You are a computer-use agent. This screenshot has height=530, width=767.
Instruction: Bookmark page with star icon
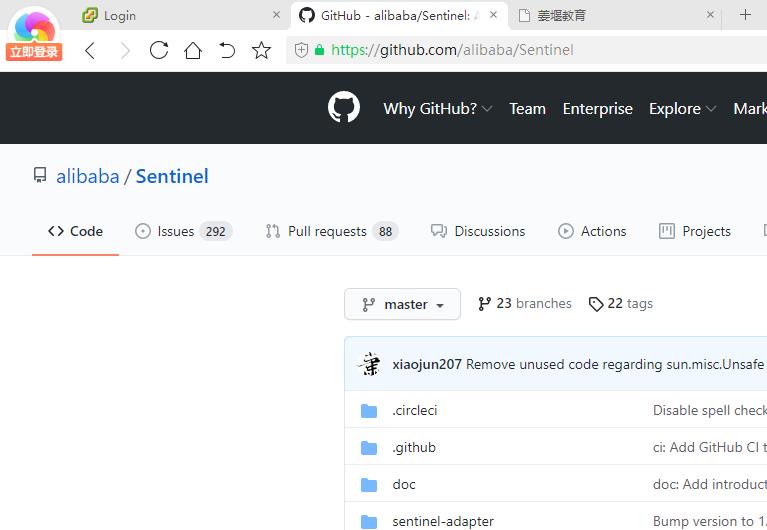coord(261,50)
